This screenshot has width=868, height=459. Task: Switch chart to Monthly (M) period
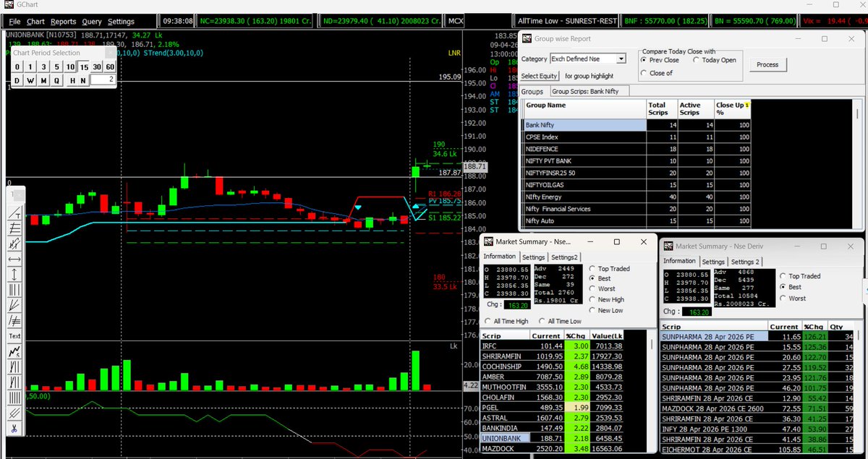pyautogui.click(x=43, y=80)
